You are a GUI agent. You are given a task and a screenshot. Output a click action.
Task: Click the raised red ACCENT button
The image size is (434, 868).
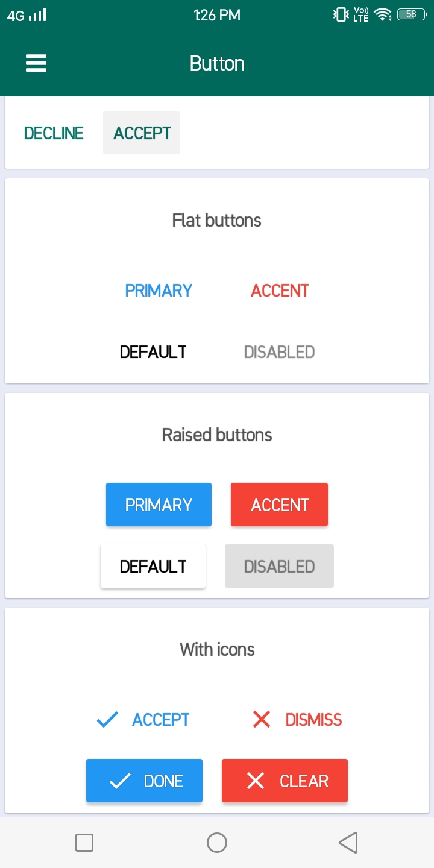(279, 505)
